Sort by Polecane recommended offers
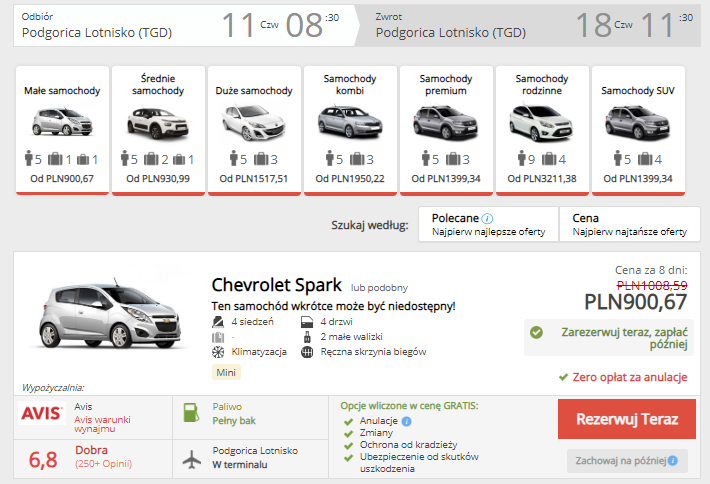The width and height of the screenshot is (710, 484). pos(487,224)
